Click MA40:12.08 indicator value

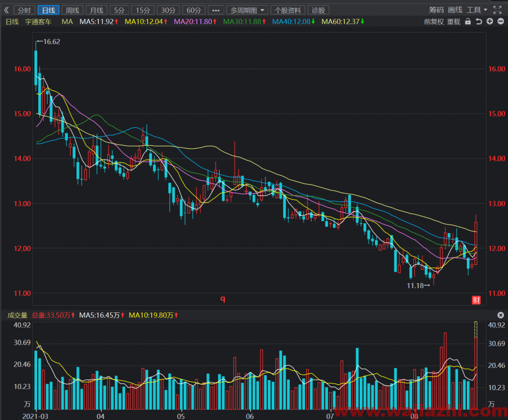pos(294,22)
